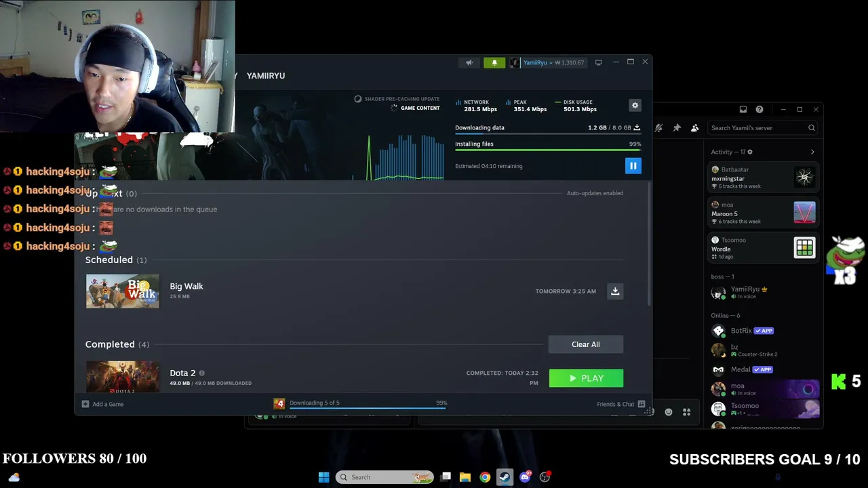
Task: Open the weather widget on the taskbar
Action: (x=14, y=477)
